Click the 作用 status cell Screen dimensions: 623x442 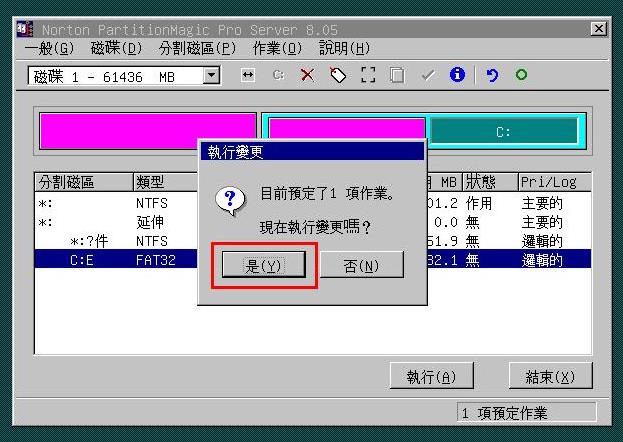point(479,203)
